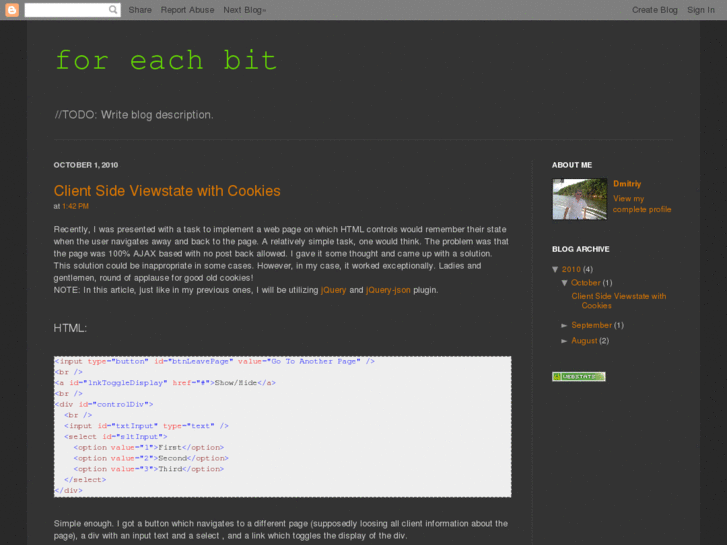Open the Dmitriy profile name link
This screenshot has width=727, height=545.
[627, 184]
